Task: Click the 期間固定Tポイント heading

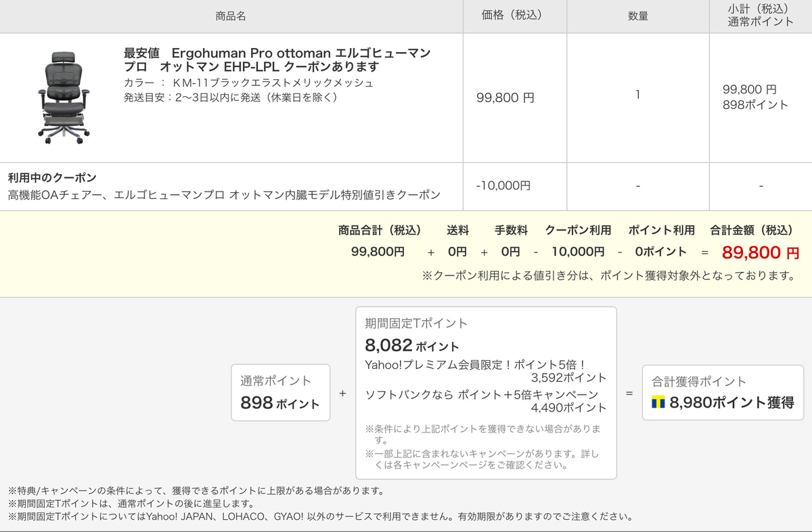Action: coord(416,324)
